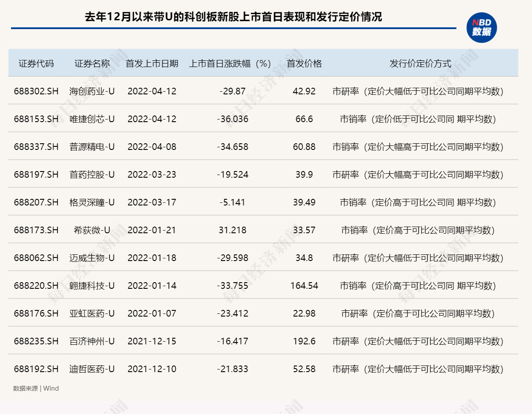Click the name 普源精电-U
Viewport: 532px width, 414px height.
click(92, 147)
